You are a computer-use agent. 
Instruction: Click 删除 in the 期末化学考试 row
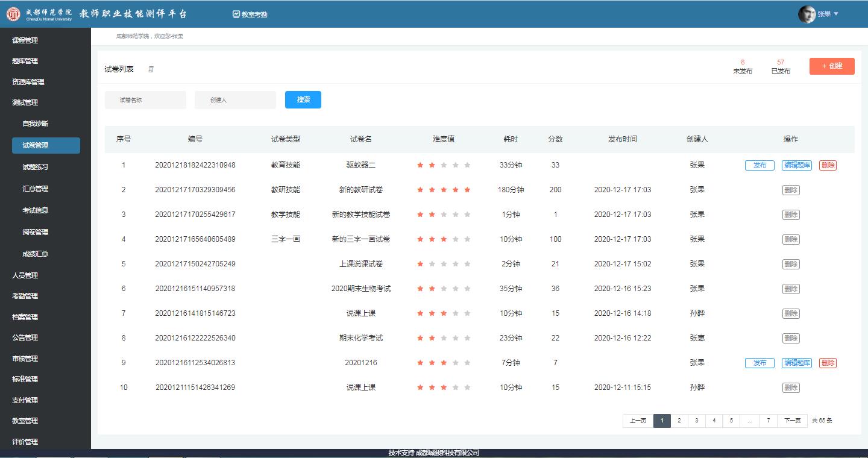point(791,338)
